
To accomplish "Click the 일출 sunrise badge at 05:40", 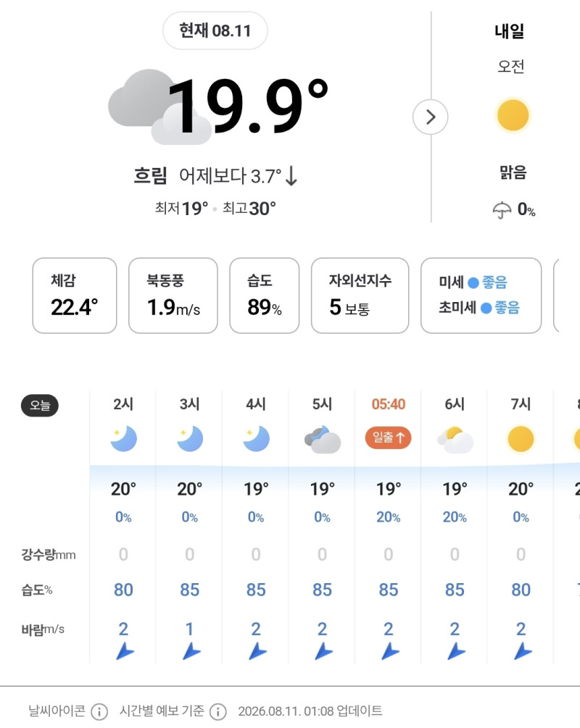I will coord(388,438).
